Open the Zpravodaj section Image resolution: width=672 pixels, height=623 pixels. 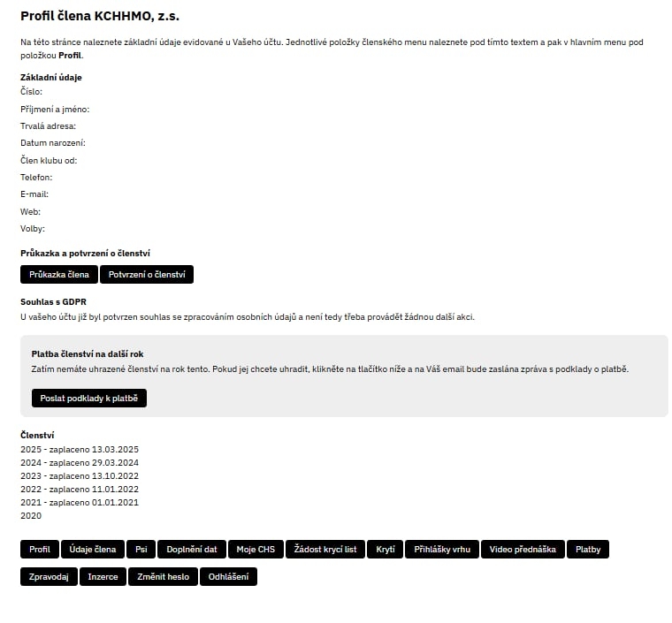(49, 577)
